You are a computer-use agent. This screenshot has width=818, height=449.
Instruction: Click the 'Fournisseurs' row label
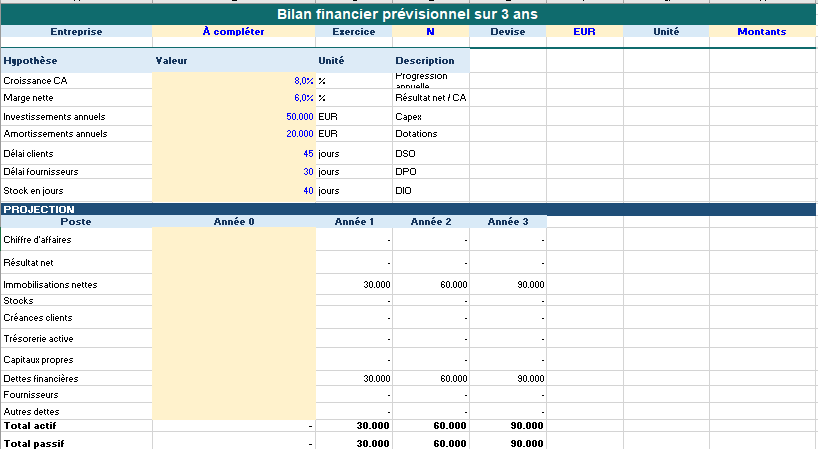point(76,394)
